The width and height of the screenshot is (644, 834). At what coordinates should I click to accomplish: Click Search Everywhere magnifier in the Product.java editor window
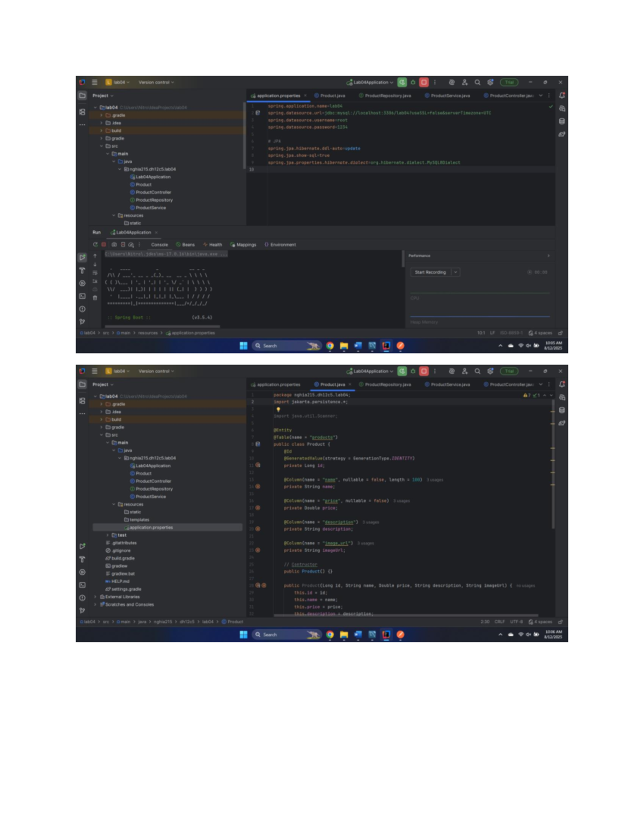pyautogui.click(x=477, y=371)
